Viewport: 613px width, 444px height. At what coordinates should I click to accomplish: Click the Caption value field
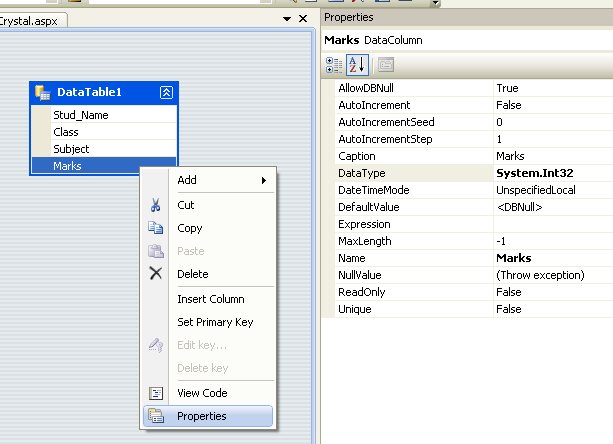click(x=552, y=156)
